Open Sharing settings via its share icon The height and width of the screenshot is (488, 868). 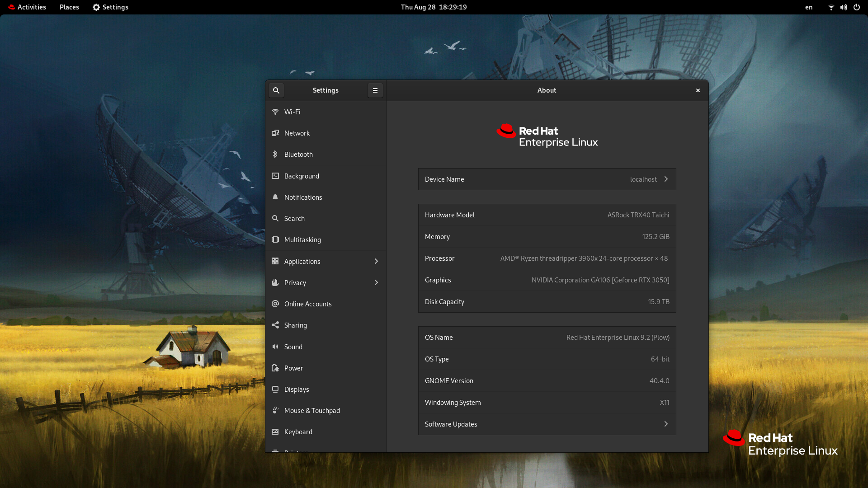pos(275,325)
